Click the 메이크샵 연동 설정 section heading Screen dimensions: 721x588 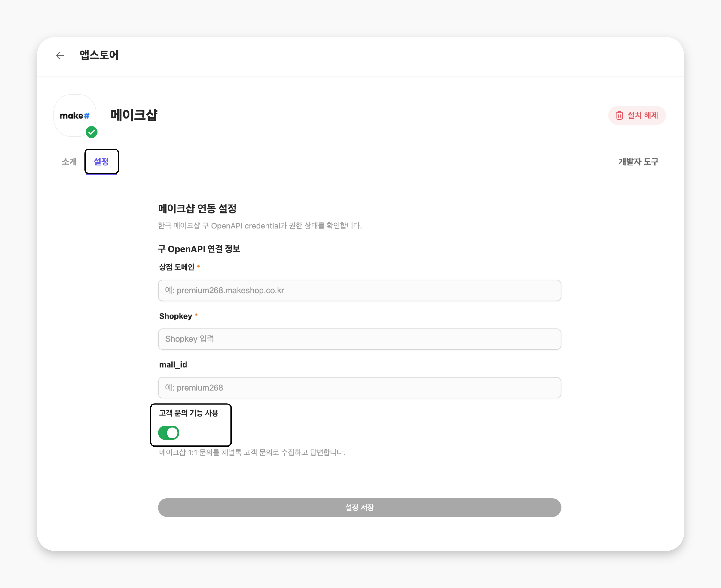point(197,208)
